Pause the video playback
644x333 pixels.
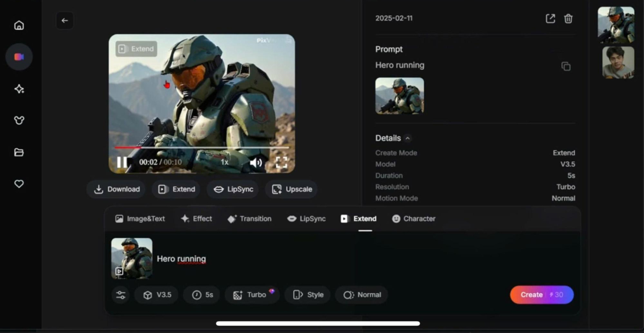pos(121,162)
